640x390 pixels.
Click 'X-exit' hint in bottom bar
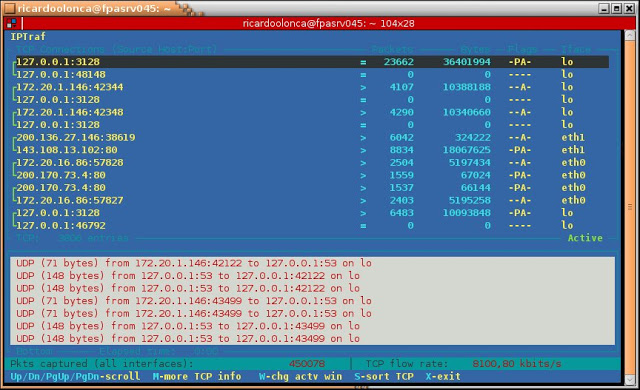[x=443, y=376]
